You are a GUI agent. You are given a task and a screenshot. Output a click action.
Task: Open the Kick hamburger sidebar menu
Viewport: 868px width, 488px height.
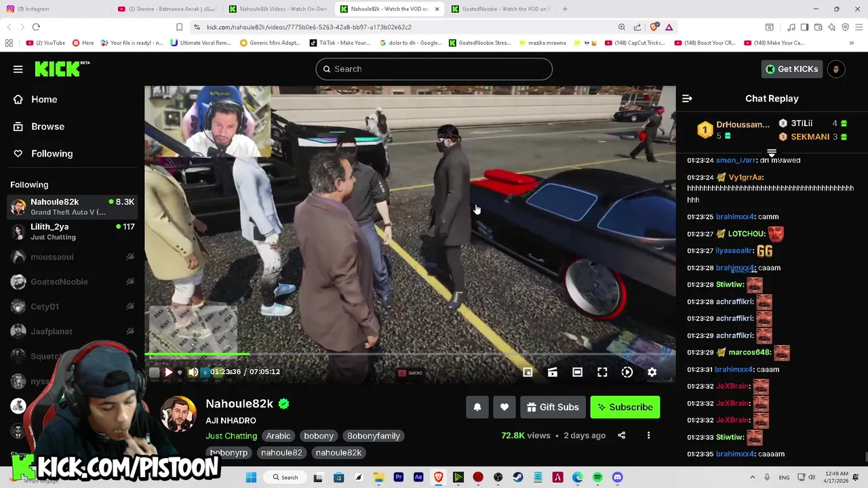click(x=18, y=69)
